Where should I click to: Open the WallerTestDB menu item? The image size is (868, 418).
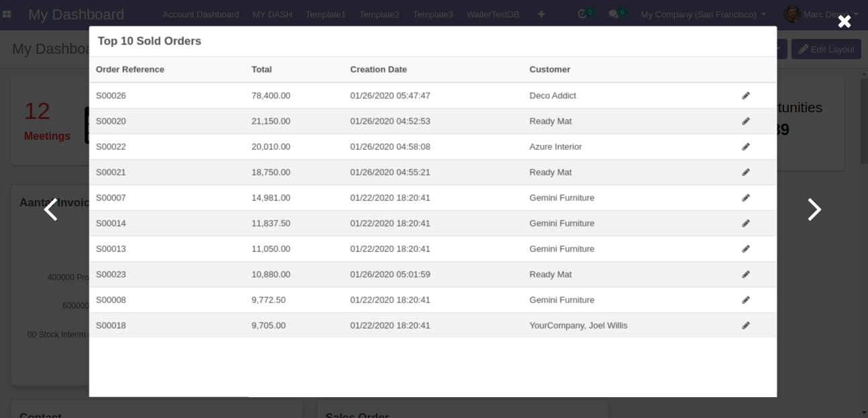[493, 14]
